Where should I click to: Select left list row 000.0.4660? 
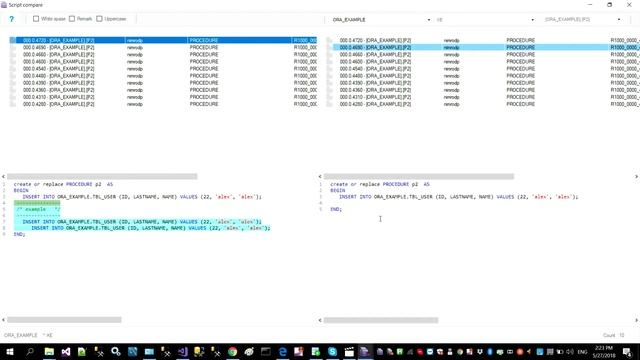click(x=163, y=54)
